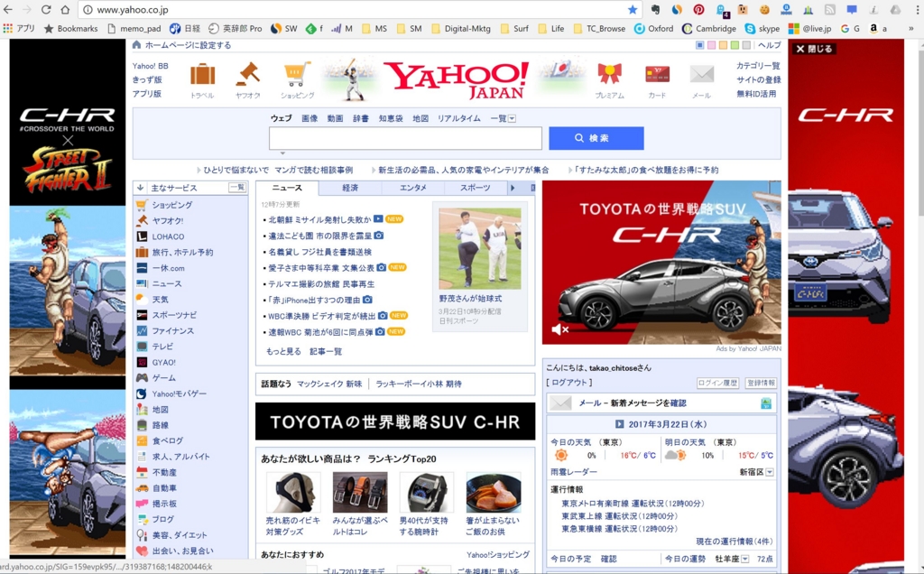Open the Premium ribbon icon
Viewport: 924px width, 574px height.
[609, 74]
